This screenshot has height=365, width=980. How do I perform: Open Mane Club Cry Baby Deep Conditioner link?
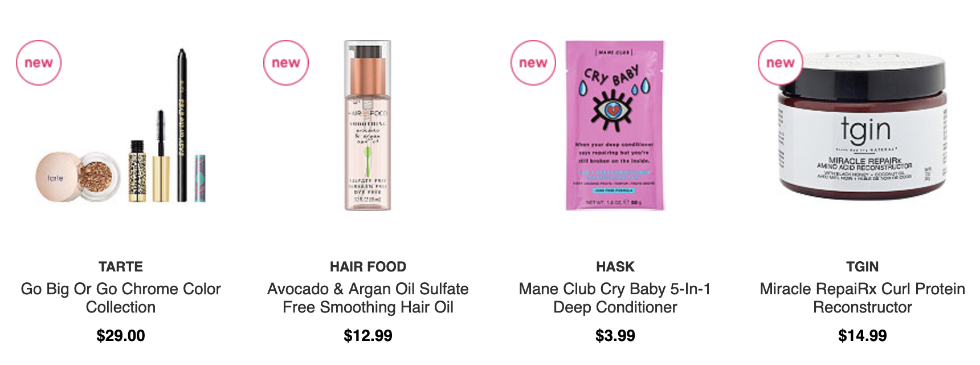(615, 298)
